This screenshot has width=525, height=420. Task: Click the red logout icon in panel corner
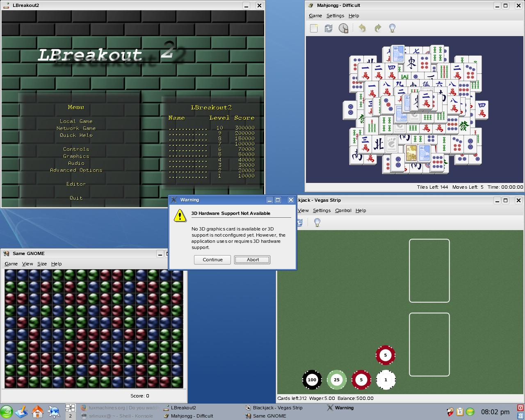pyautogui.click(x=520, y=408)
